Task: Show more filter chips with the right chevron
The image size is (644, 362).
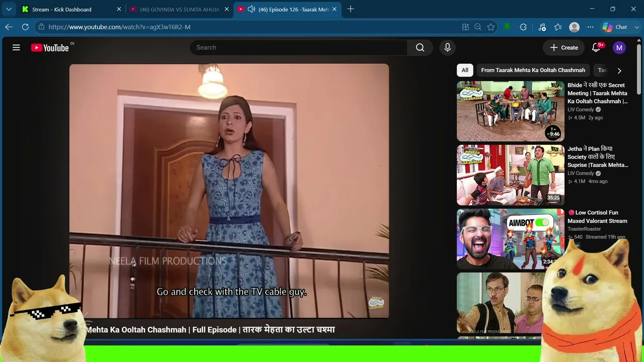Action: (x=619, y=71)
